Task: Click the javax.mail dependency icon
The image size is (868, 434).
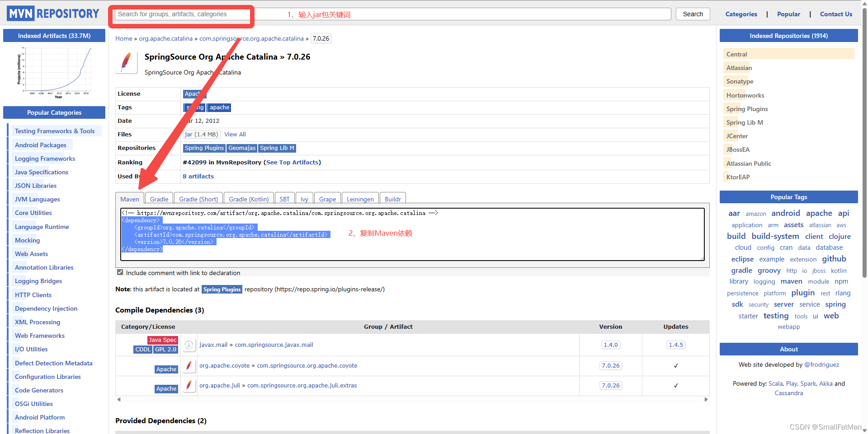Action: coord(189,345)
